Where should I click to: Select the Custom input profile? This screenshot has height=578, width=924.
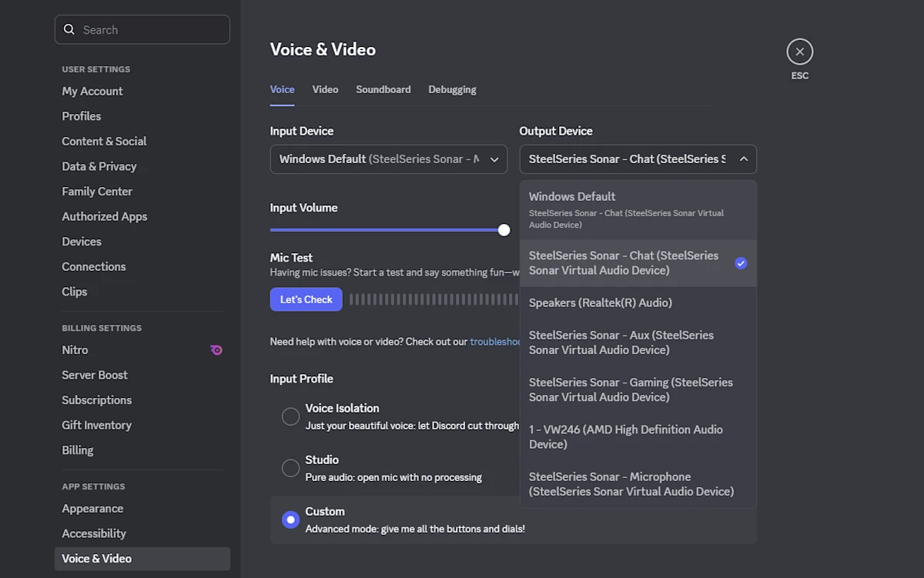point(290,519)
